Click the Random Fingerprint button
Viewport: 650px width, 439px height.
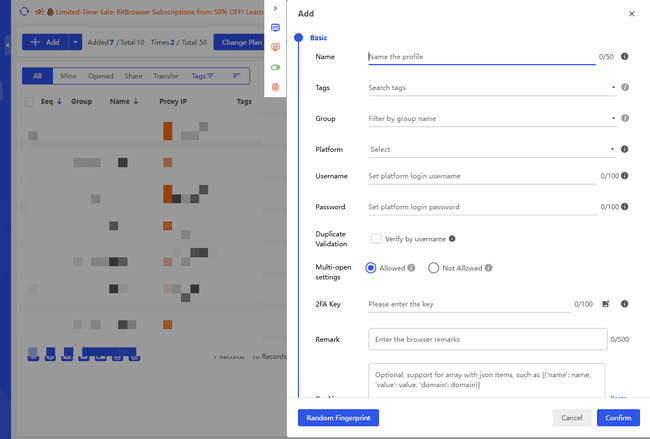338,417
